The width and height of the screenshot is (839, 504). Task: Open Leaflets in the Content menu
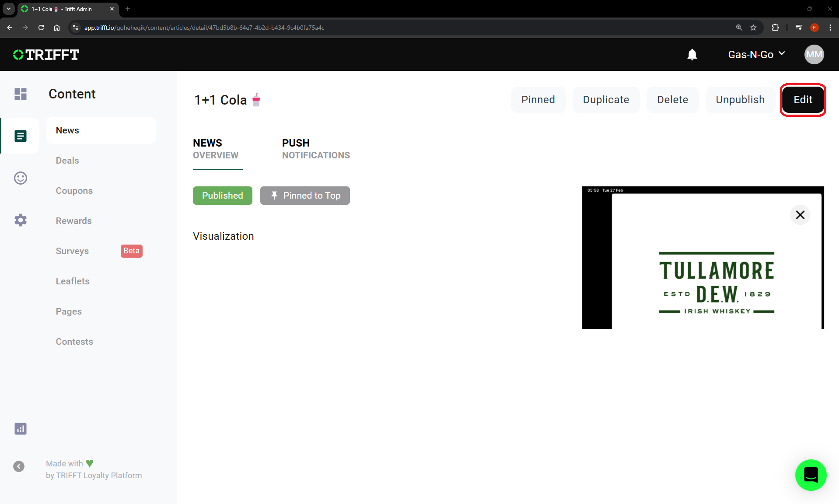(73, 281)
